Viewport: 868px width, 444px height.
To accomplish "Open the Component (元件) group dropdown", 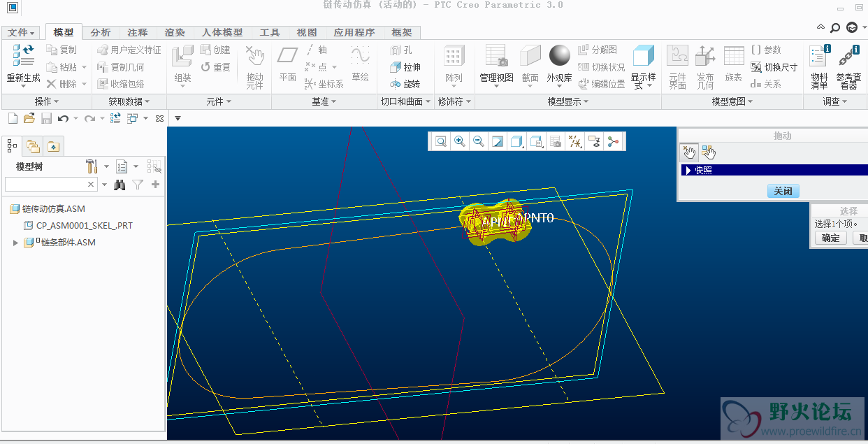I will click(219, 101).
